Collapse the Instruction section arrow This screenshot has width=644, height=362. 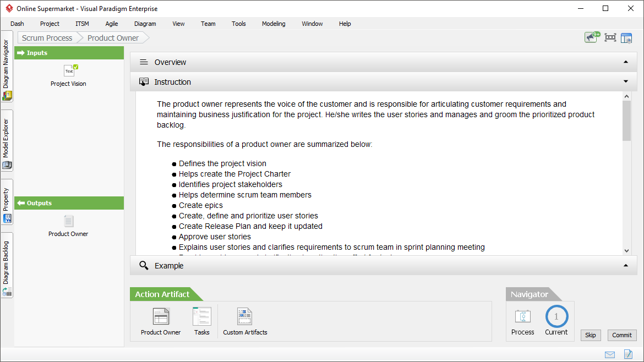click(625, 81)
